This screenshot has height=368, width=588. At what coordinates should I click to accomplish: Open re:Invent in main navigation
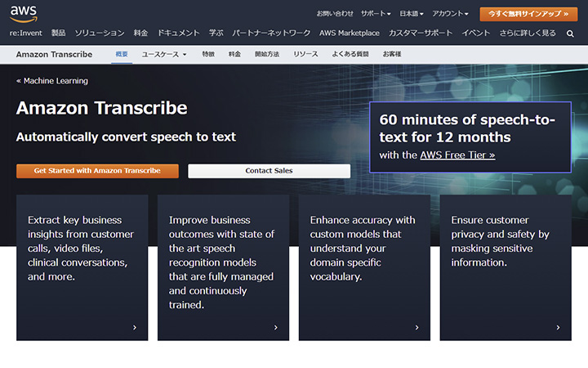25,33
